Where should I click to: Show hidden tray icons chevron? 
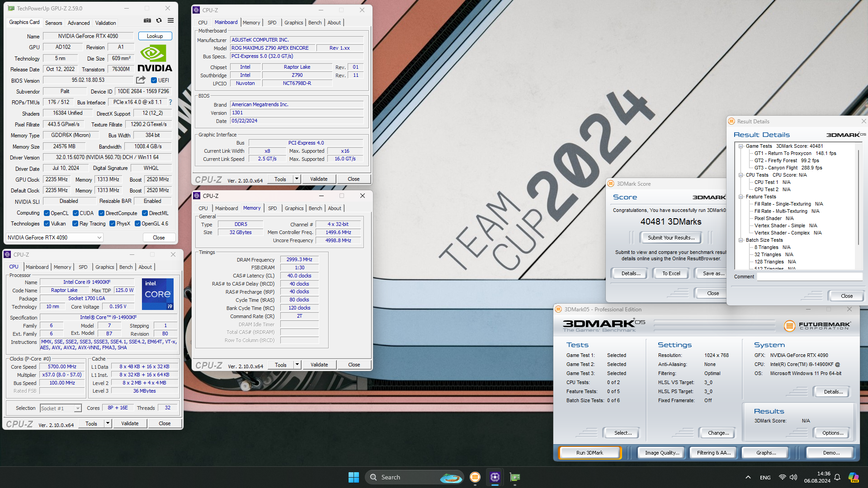tap(748, 477)
